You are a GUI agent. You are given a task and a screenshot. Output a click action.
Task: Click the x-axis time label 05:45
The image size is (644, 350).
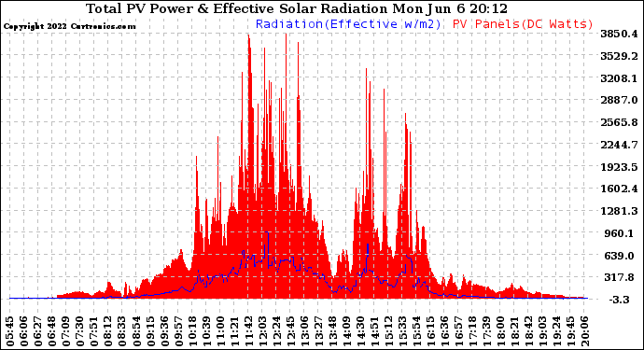click(10, 331)
